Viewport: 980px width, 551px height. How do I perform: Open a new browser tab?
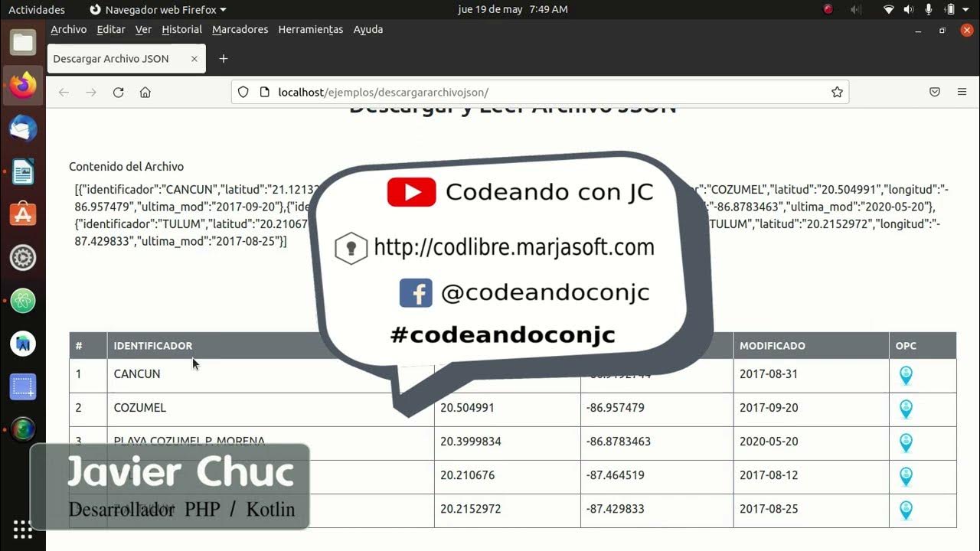(x=224, y=59)
